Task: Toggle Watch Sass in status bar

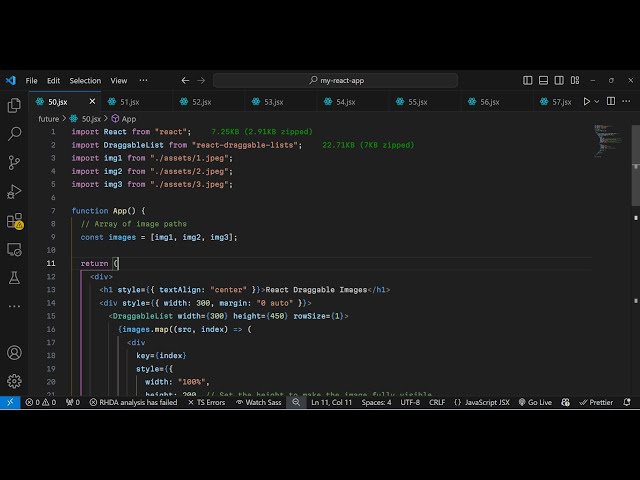Action: click(259, 402)
